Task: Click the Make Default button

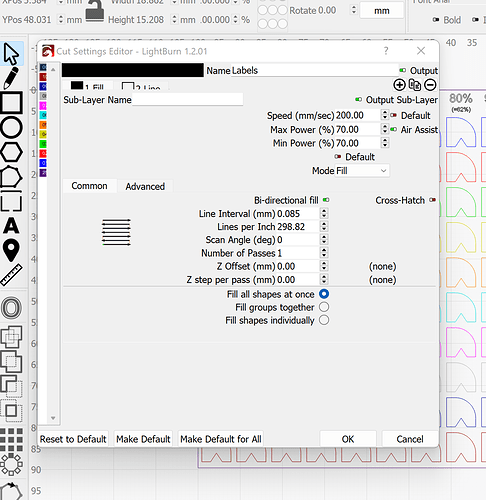Action: tap(143, 439)
